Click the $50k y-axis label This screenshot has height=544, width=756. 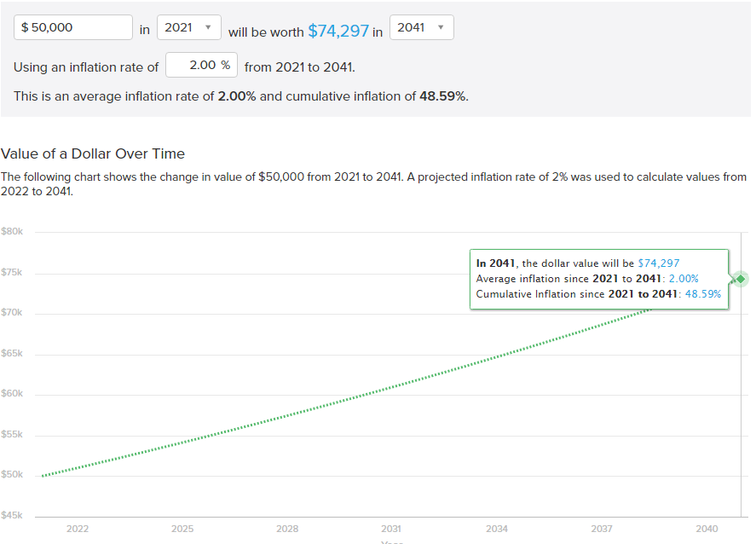[12, 475]
